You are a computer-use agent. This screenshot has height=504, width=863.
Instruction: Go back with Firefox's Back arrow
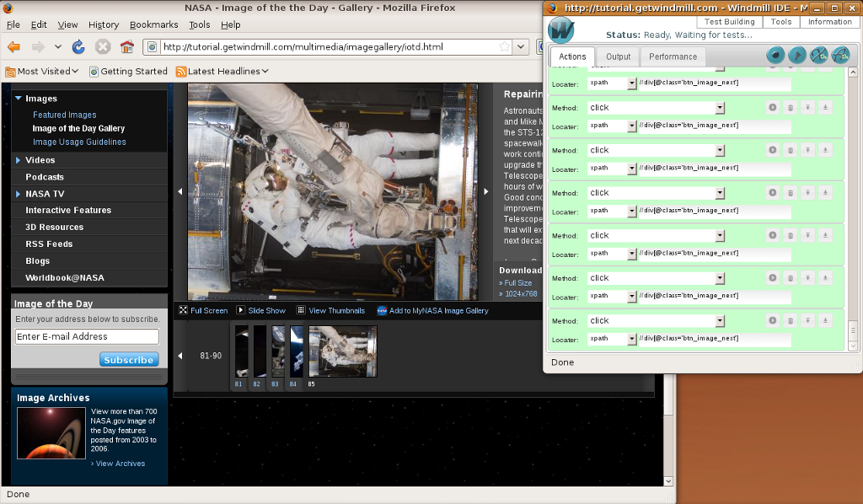(13, 47)
